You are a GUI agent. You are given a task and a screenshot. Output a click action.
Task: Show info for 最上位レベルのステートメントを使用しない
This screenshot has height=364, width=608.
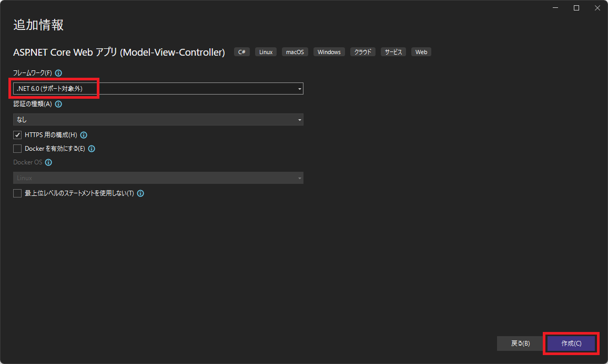pos(141,193)
